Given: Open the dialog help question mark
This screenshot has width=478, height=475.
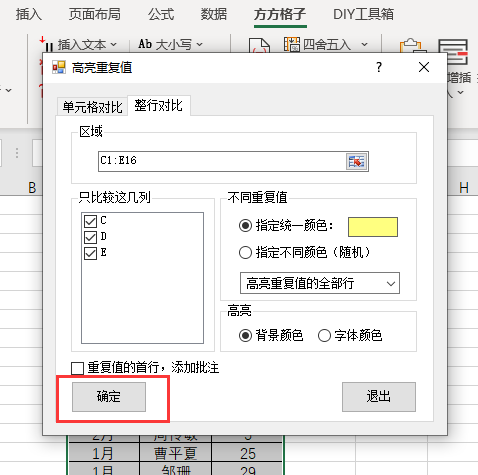Looking at the screenshot, I should [379, 67].
